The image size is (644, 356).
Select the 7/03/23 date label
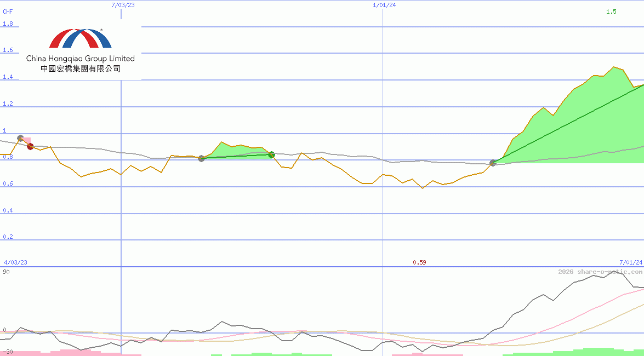pos(122,5)
